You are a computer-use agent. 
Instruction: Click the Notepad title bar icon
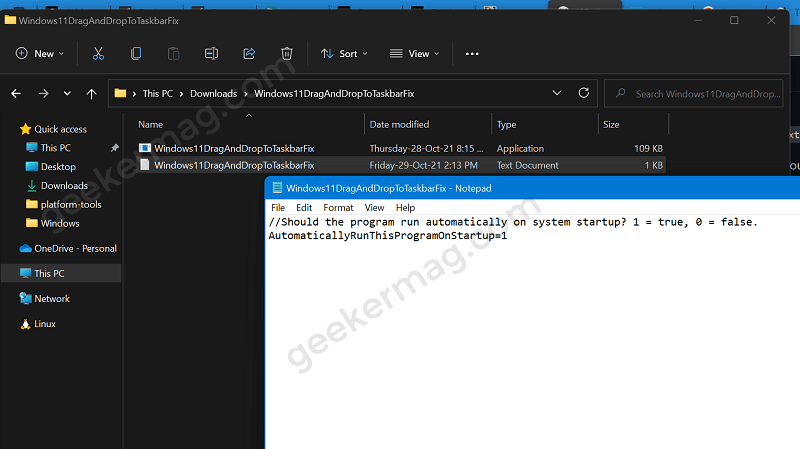[277, 188]
